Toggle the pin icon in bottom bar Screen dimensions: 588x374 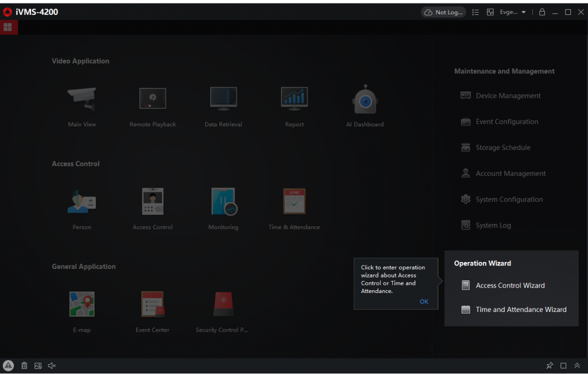[x=550, y=365]
